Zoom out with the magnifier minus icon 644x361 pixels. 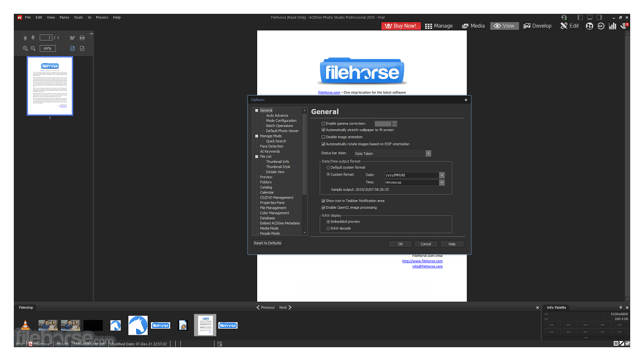(33, 48)
